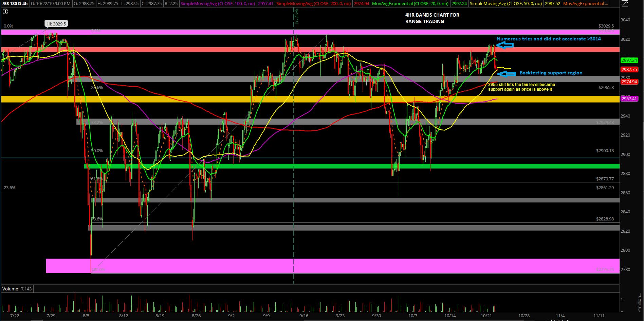Select the 4HR BANDS CHART FOR RANGE TRADING note

[x=432, y=18]
